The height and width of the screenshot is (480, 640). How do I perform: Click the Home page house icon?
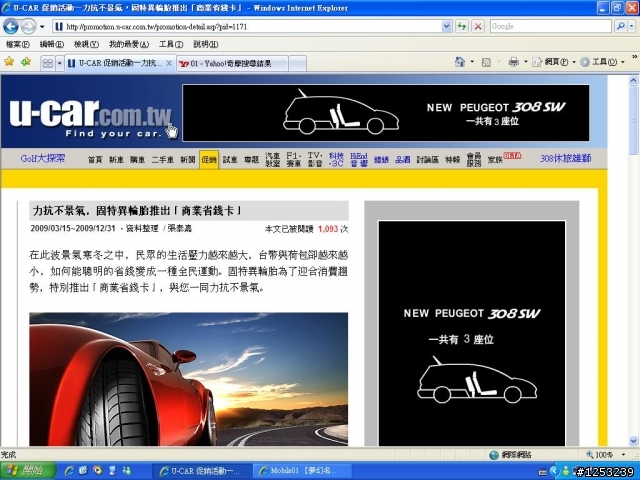[460, 62]
